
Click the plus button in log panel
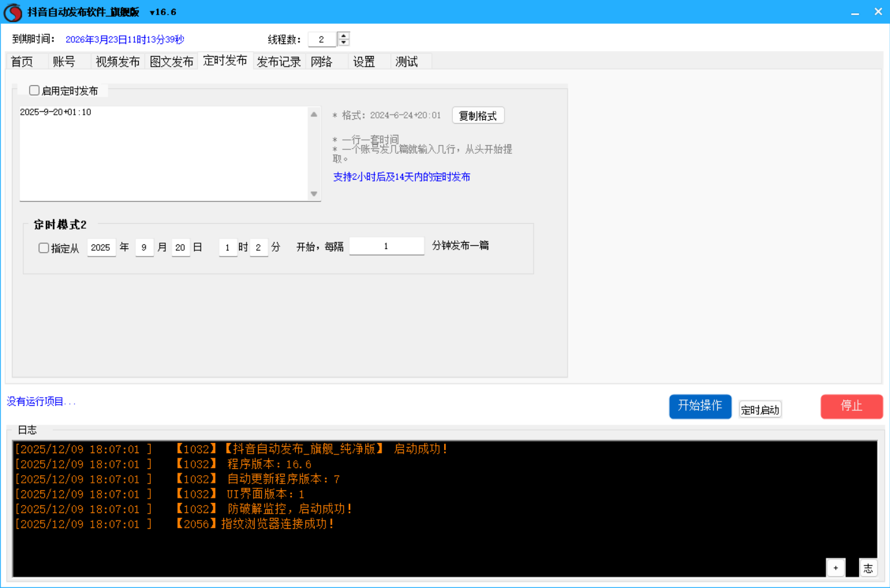(835, 568)
